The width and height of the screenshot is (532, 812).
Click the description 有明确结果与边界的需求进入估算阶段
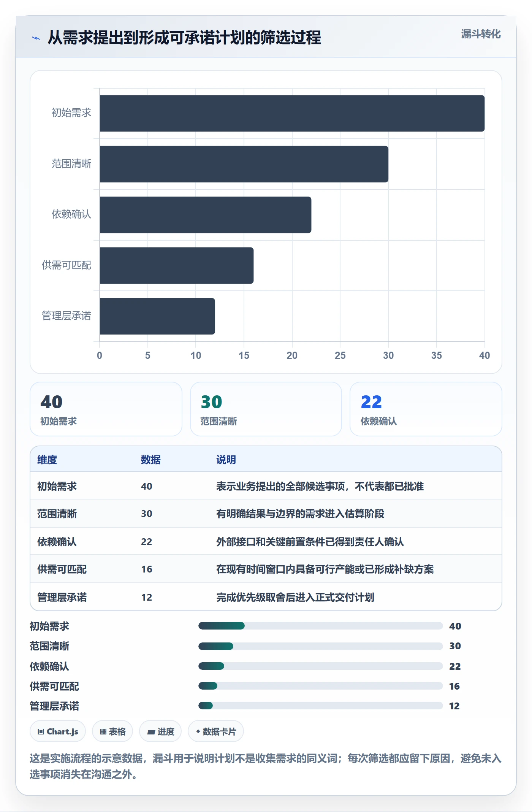tap(300, 514)
